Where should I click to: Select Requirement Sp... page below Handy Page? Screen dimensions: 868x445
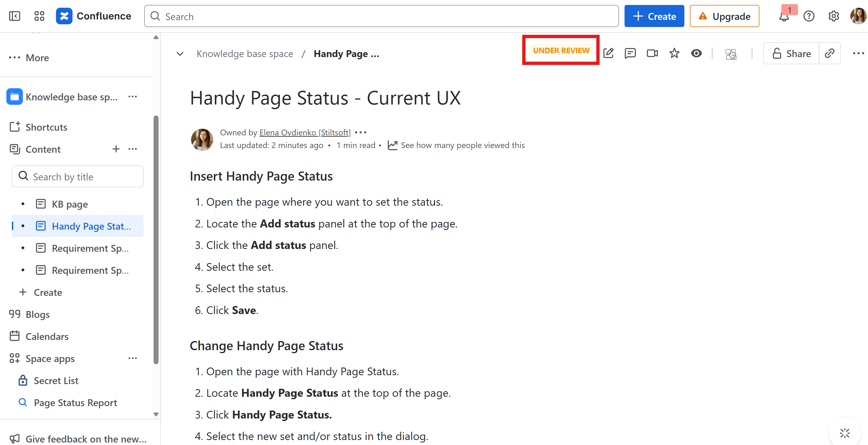point(90,248)
